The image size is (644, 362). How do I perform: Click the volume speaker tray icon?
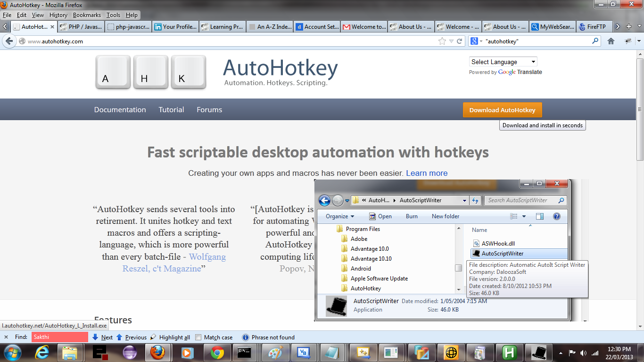pyautogui.click(x=584, y=353)
